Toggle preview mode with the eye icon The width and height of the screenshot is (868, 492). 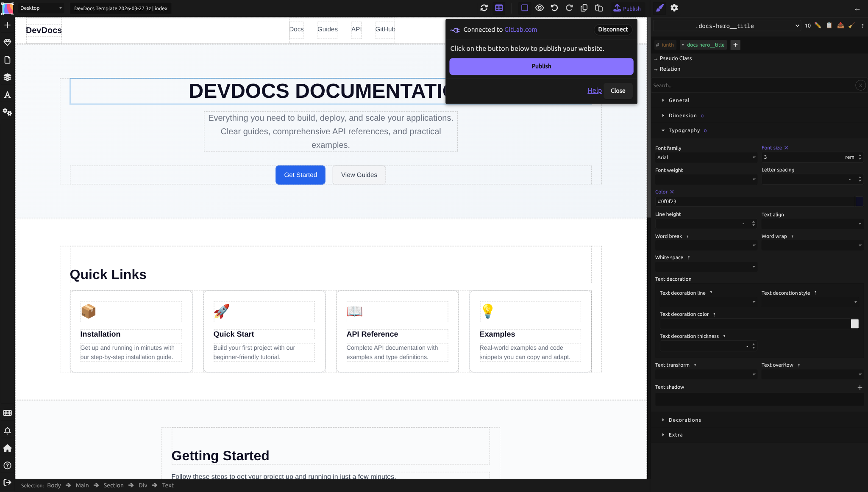(x=540, y=8)
